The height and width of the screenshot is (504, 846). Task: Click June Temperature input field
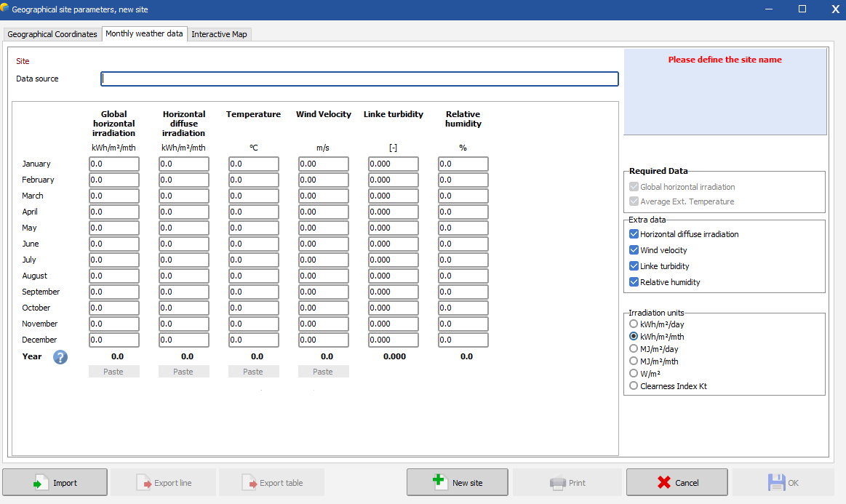[x=254, y=244]
